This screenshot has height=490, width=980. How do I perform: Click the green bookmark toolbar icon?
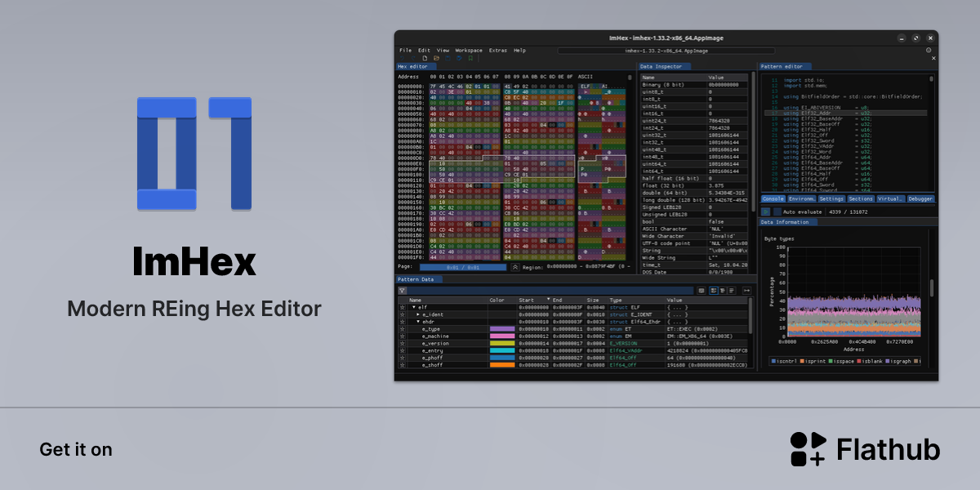pos(470,58)
